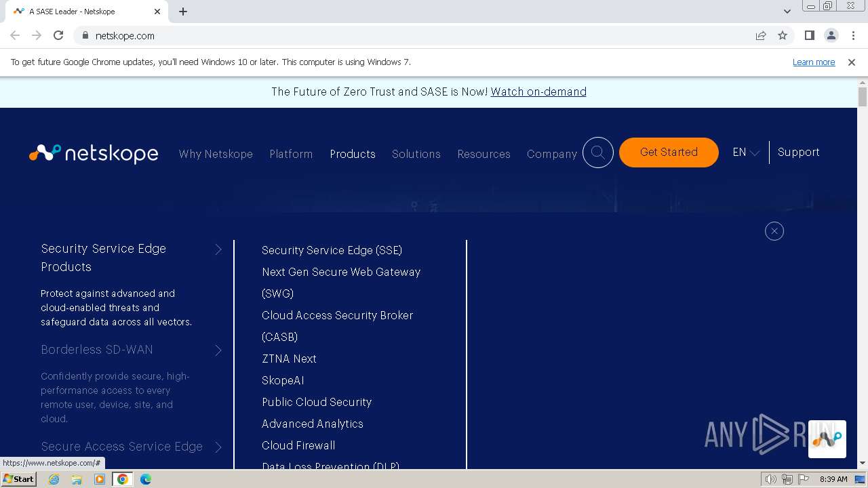Expand the Borderless SD-WAN chevron

218,350
